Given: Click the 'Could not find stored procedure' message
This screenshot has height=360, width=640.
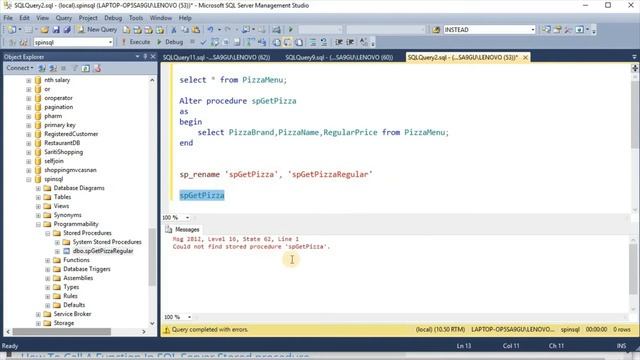Looking at the screenshot, I should coord(251,247).
